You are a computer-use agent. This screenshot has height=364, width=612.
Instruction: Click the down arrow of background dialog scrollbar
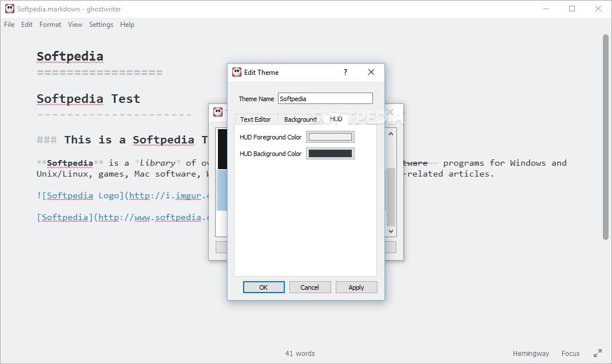[391, 231]
